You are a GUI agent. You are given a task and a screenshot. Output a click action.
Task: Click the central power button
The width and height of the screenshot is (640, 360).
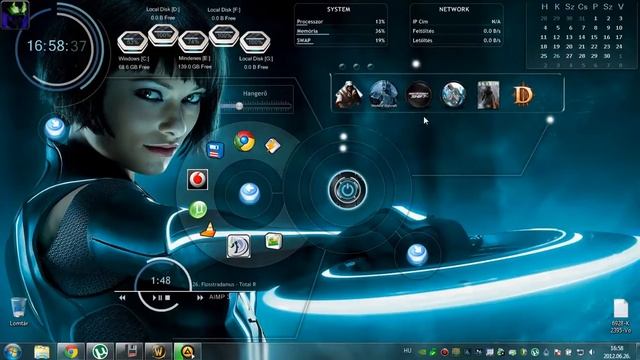click(347, 190)
